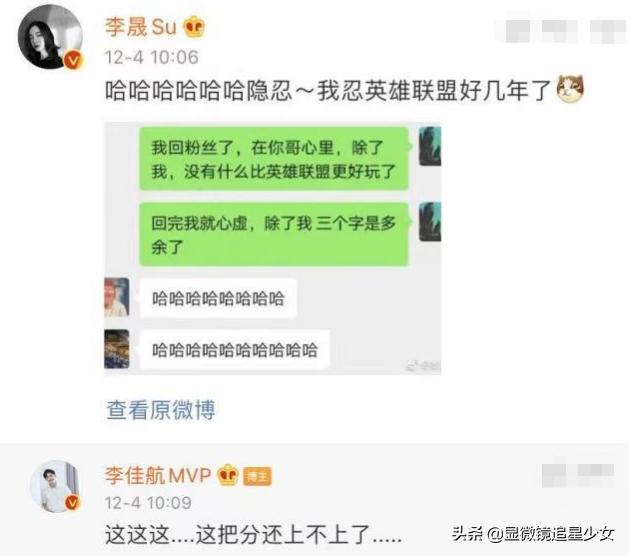Click the 12-4 10:09 comment timestamp
Viewport: 629px width, 556px height.
pyautogui.click(x=148, y=503)
